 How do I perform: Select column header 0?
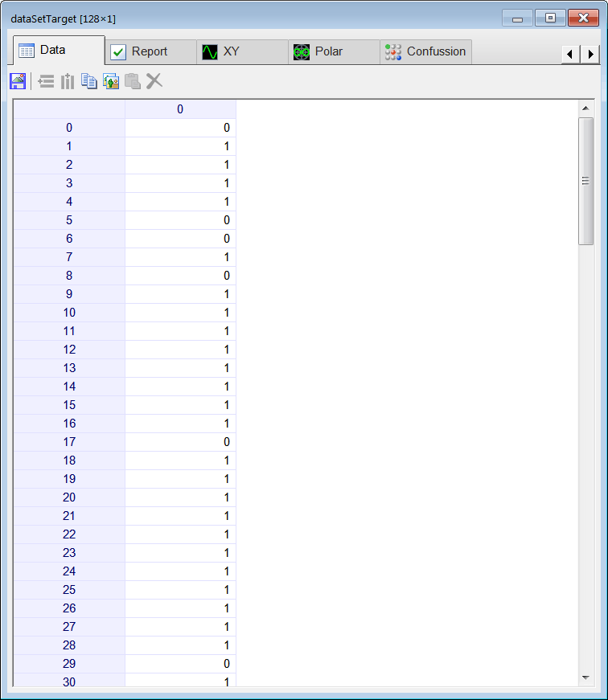tap(180, 109)
